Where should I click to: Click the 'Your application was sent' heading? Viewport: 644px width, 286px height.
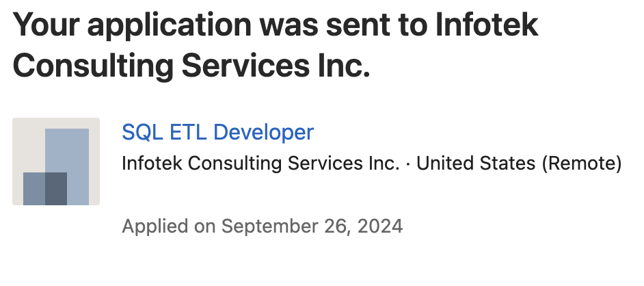(x=276, y=44)
